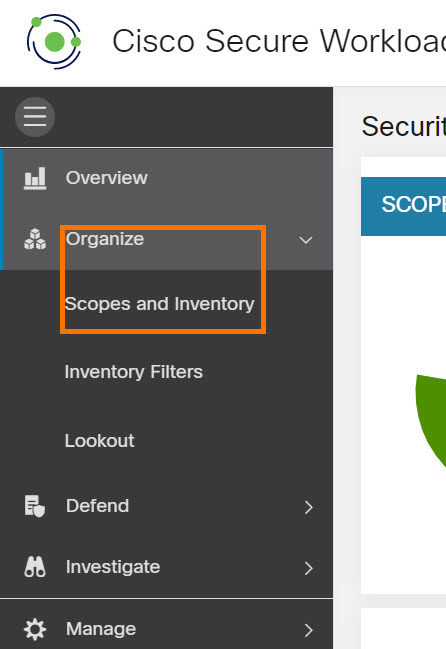This screenshot has height=649, width=446.
Task: Click the Overview bar chart icon
Action: click(x=35, y=178)
